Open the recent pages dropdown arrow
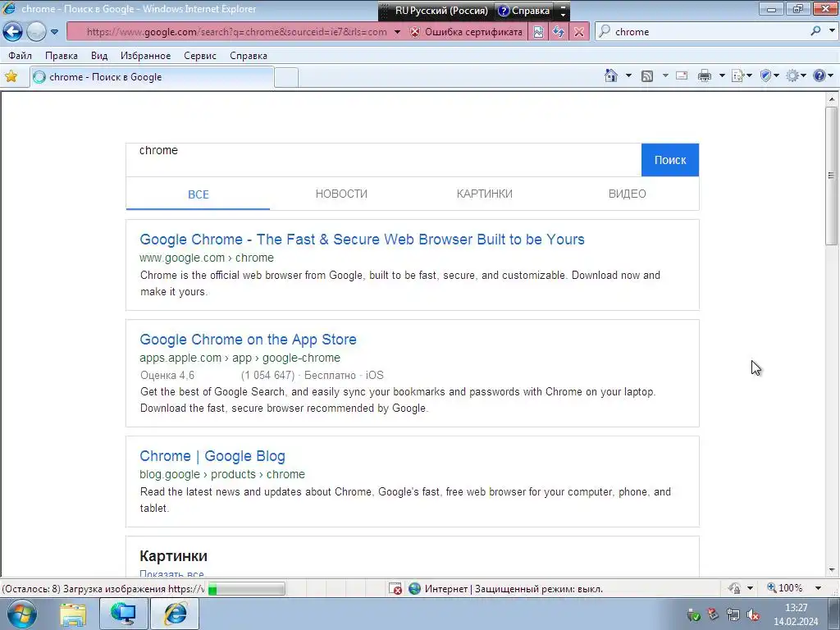840x630 pixels. coord(55,32)
